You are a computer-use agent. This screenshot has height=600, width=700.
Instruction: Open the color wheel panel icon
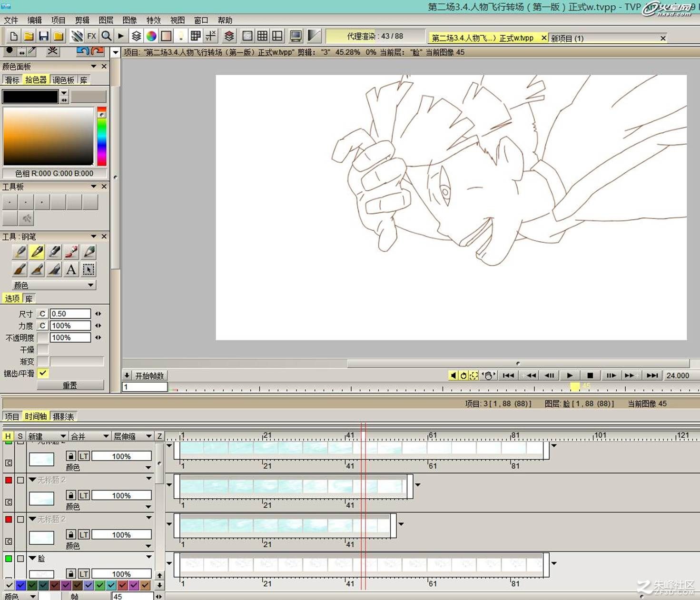coord(151,36)
